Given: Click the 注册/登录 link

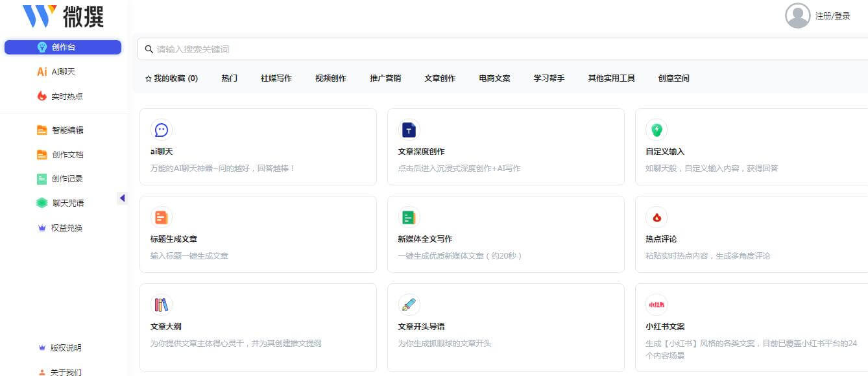Looking at the screenshot, I should click(832, 16).
